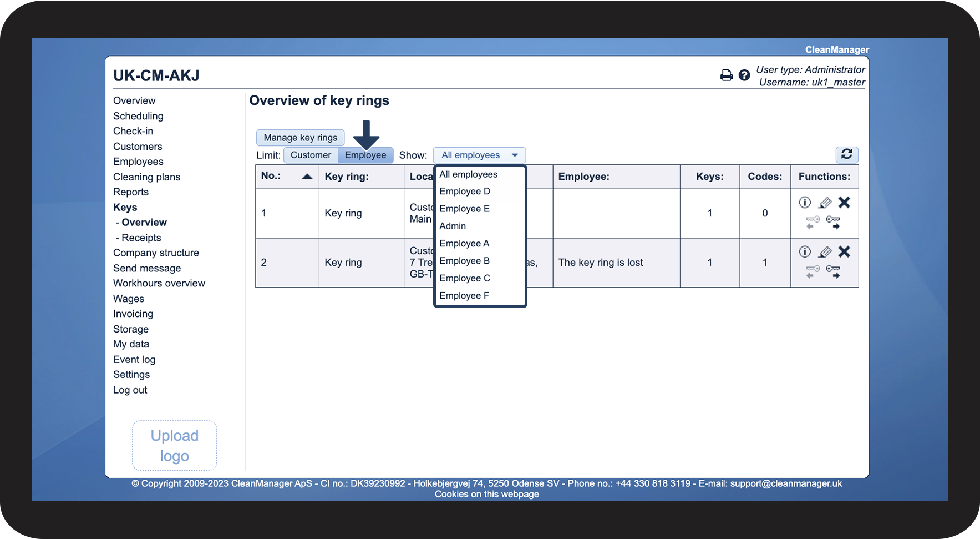The height and width of the screenshot is (539, 980).
Task: Click the refresh icon above the table
Action: coord(846,154)
